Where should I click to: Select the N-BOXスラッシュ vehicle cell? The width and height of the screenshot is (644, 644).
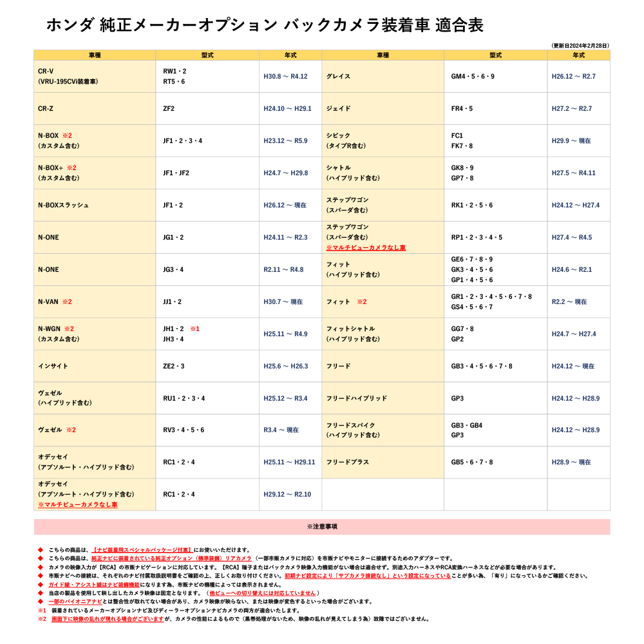[x=95, y=205]
